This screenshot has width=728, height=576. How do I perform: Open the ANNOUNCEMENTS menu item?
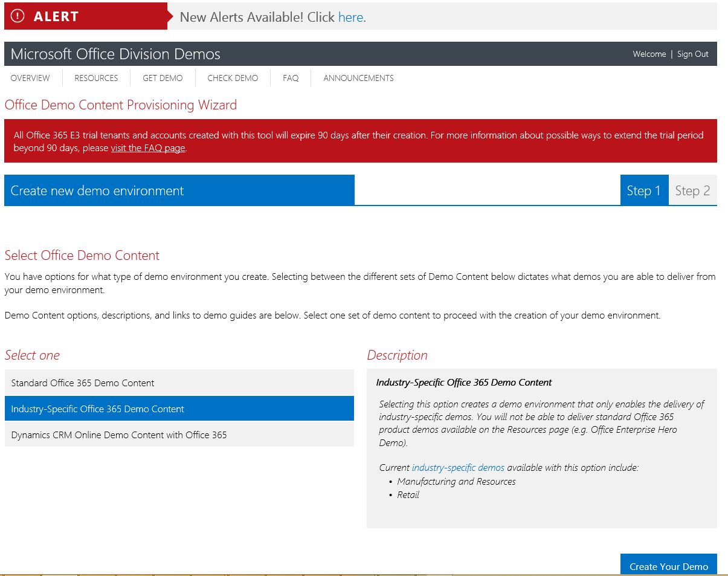(358, 78)
